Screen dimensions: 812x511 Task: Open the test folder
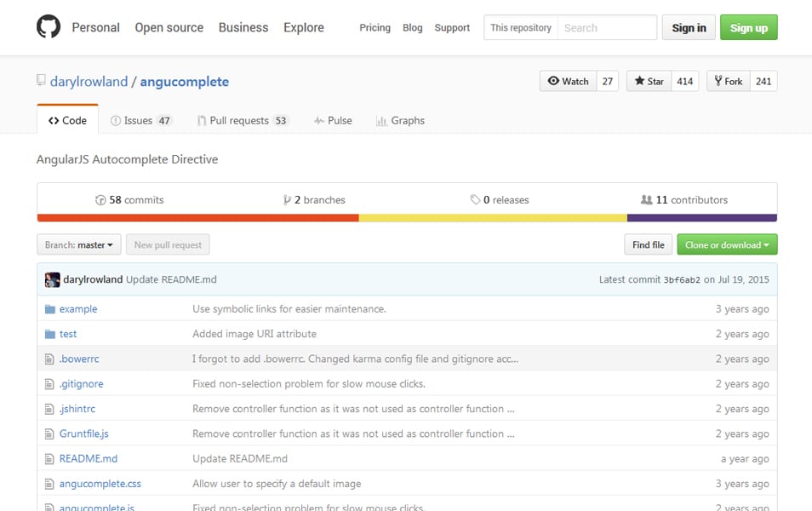coord(68,334)
